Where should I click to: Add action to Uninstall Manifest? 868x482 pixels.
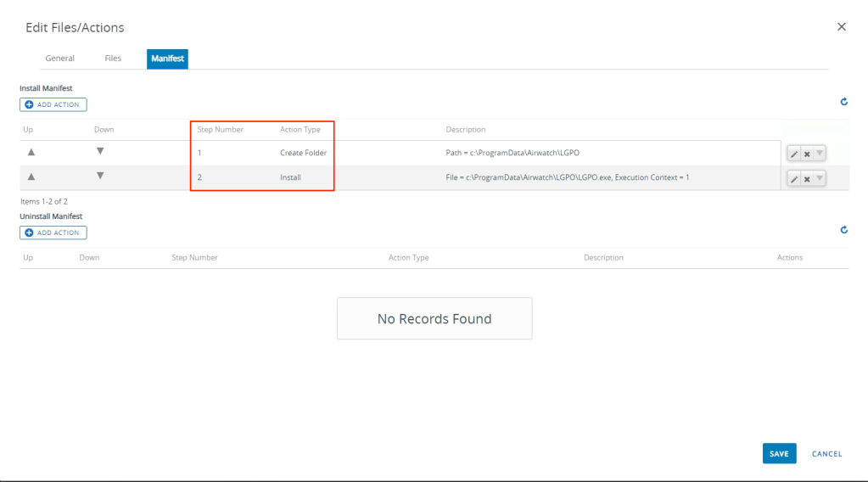pos(53,233)
